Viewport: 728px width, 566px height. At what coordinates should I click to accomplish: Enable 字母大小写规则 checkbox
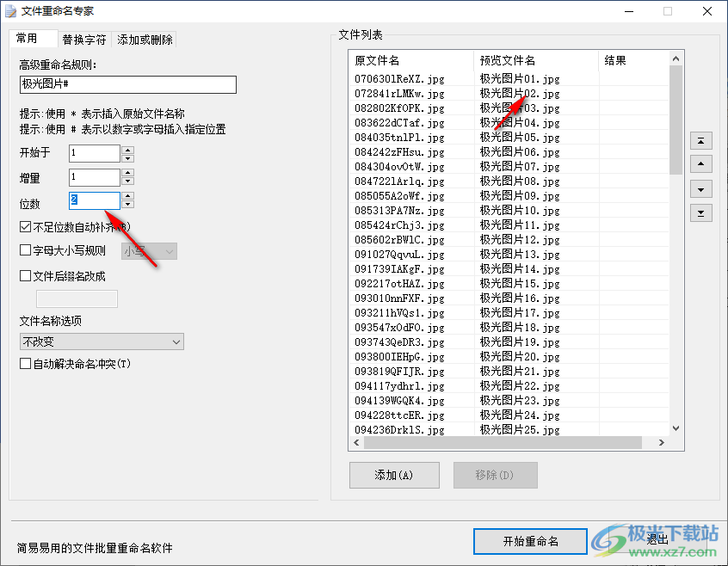coord(26,250)
